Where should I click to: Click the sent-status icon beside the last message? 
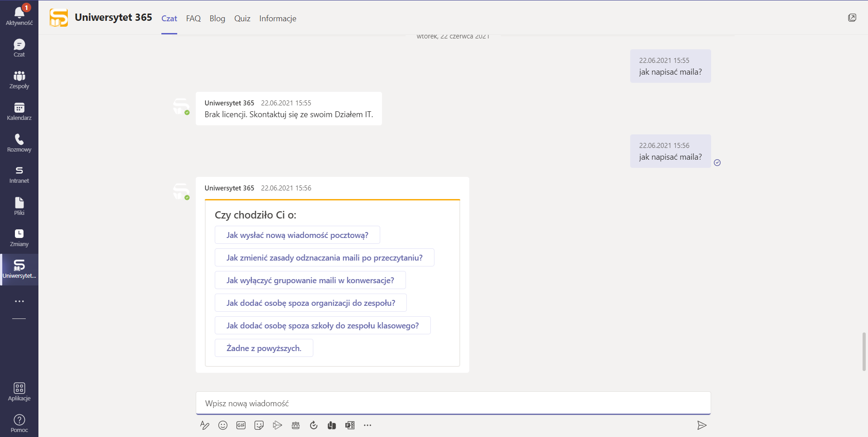(x=717, y=163)
